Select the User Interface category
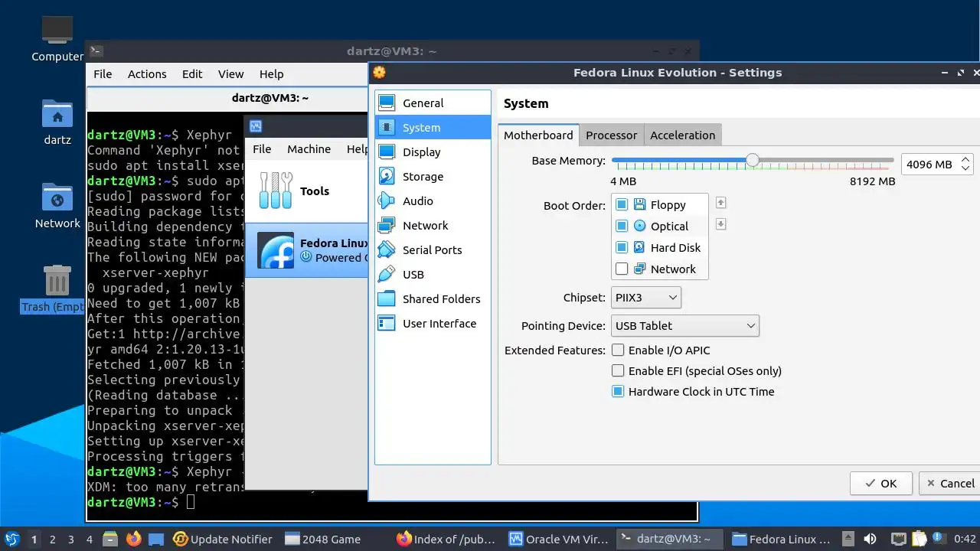The height and width of the screenshot is (551, 980). tap(433, 324)
